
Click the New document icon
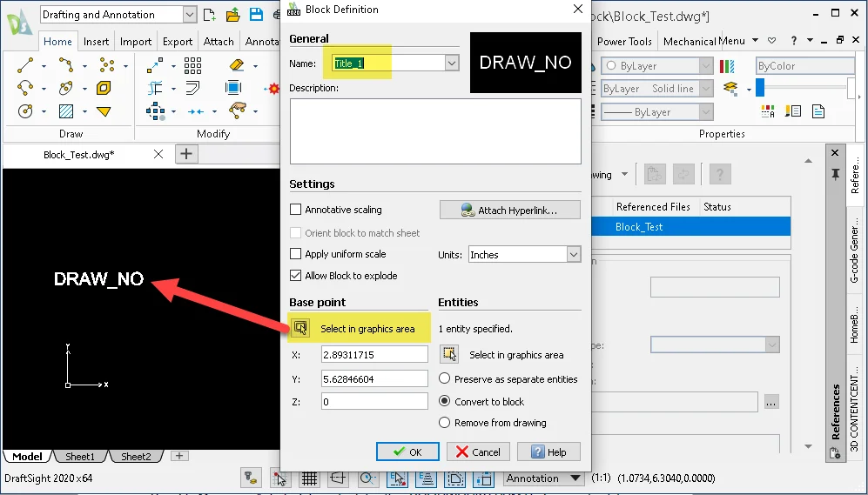(x=209, y=15)
